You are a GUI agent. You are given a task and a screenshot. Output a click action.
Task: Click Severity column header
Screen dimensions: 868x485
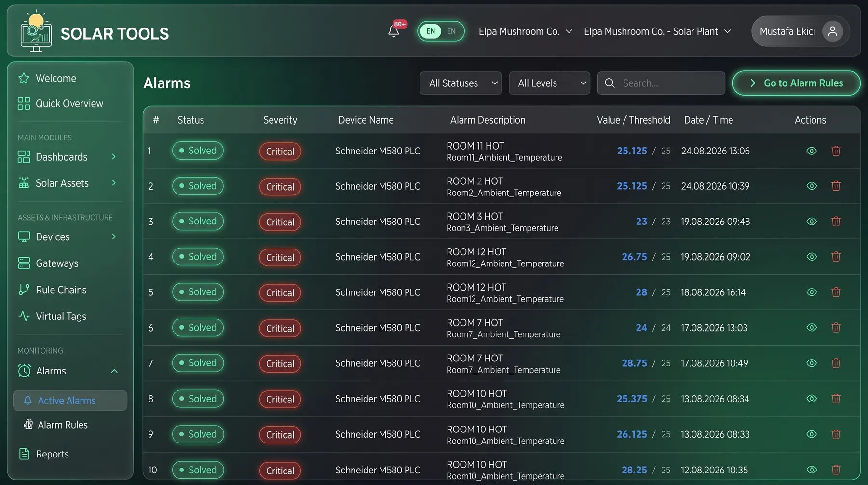tap(280, 120)
